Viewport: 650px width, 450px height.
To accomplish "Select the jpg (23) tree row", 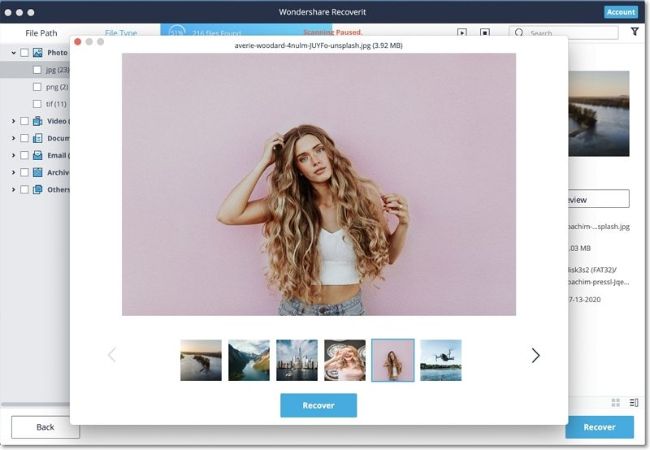I will click(x=35, y=70).
